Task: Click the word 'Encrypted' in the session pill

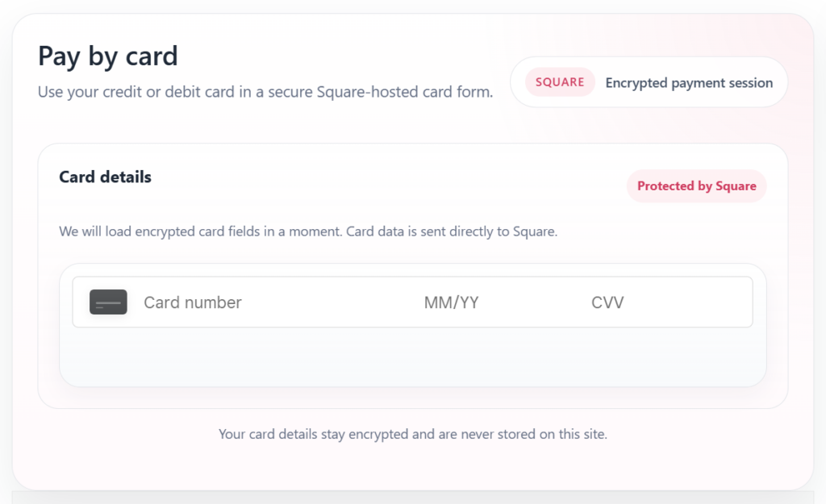Action: (636, 82)
